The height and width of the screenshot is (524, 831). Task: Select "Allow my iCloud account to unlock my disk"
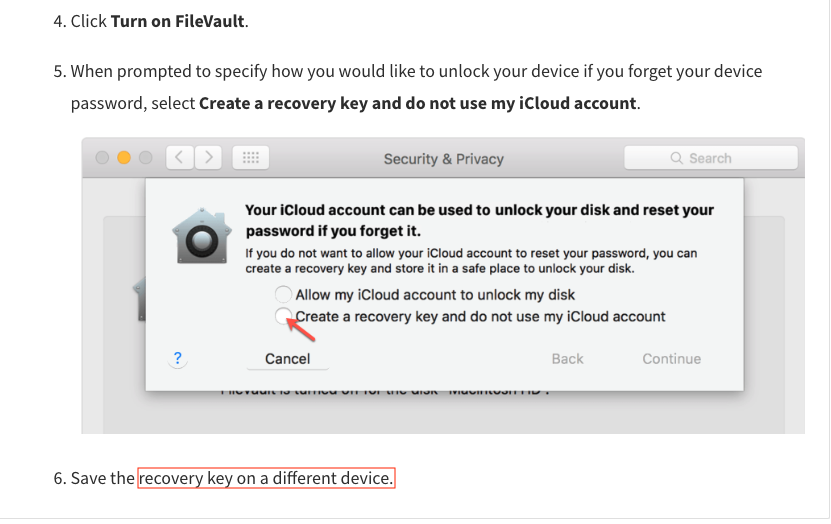[x=284, y=295]
